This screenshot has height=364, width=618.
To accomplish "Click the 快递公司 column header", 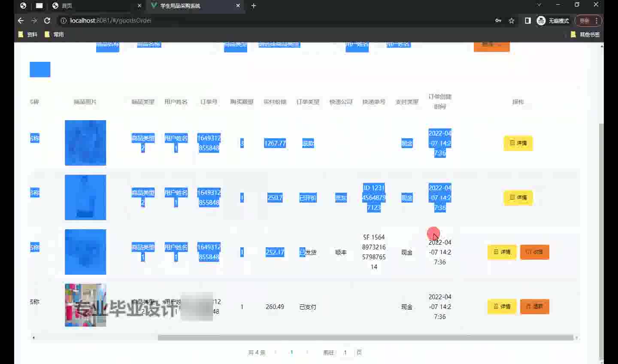I will 341,102.
